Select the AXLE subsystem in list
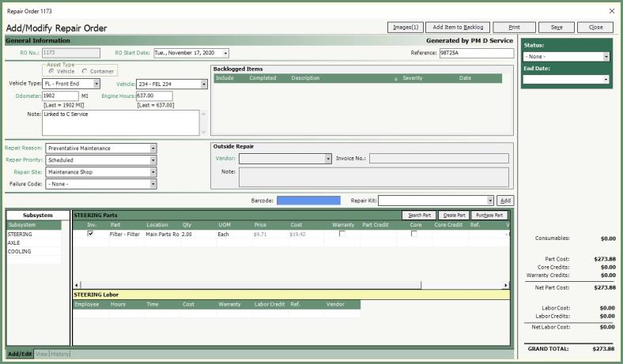The width and height of the screenshot is (623, 364). 16,242
